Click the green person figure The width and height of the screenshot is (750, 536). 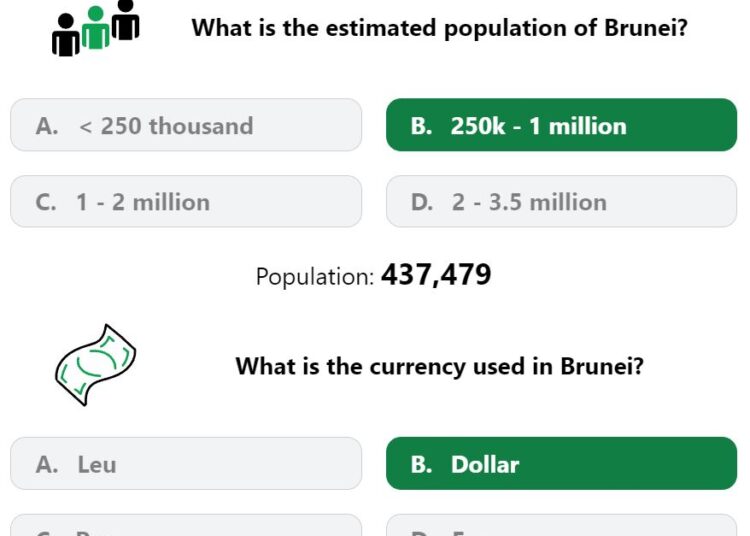96,28
